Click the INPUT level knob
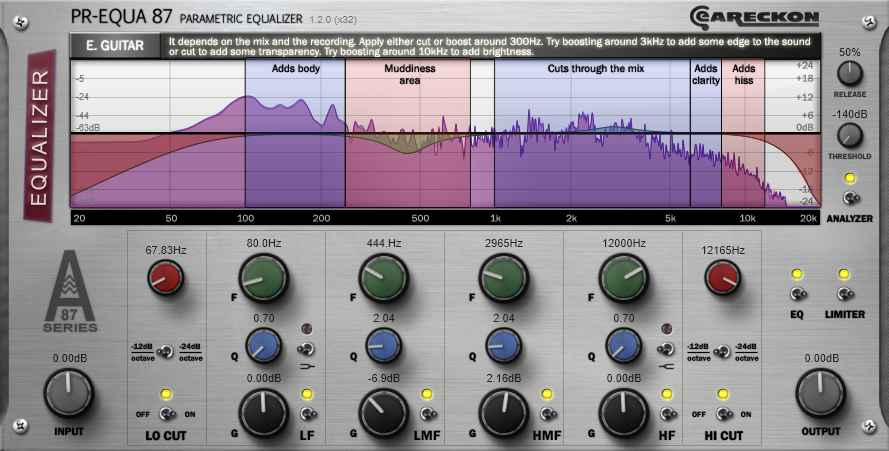The height and width of the screenshot is (451, 889). coord(69,393)
